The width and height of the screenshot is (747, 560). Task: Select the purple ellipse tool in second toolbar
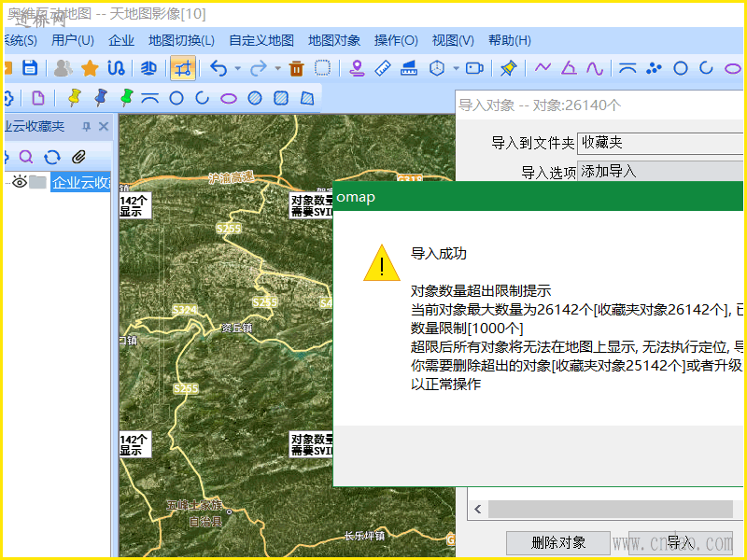click(229, 99)
